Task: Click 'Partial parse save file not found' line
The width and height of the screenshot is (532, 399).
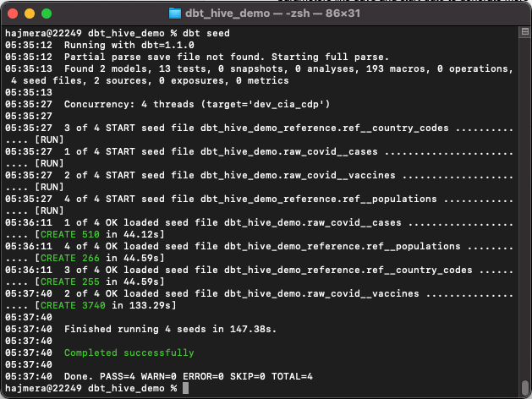Action: [x=227, y=57]
